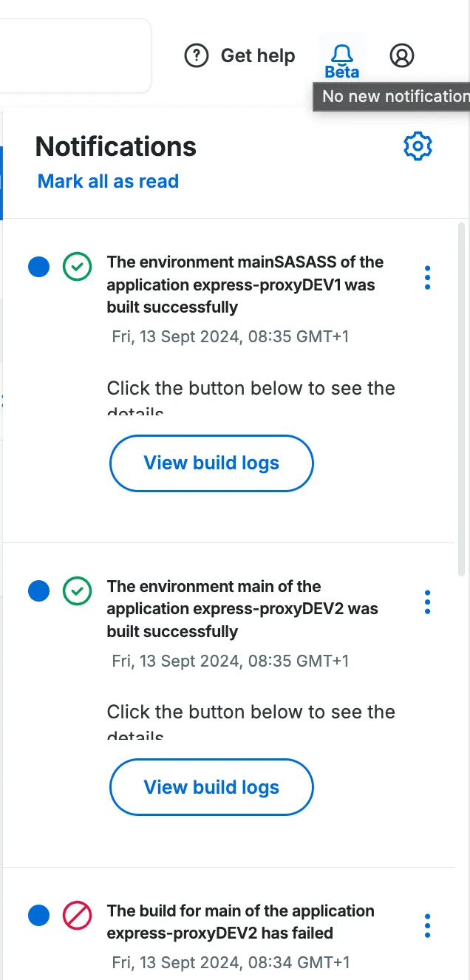View build logs for the express-proxyDEV2 environment
The width and height of the screenshot is (470, 980).
(211, 787)
